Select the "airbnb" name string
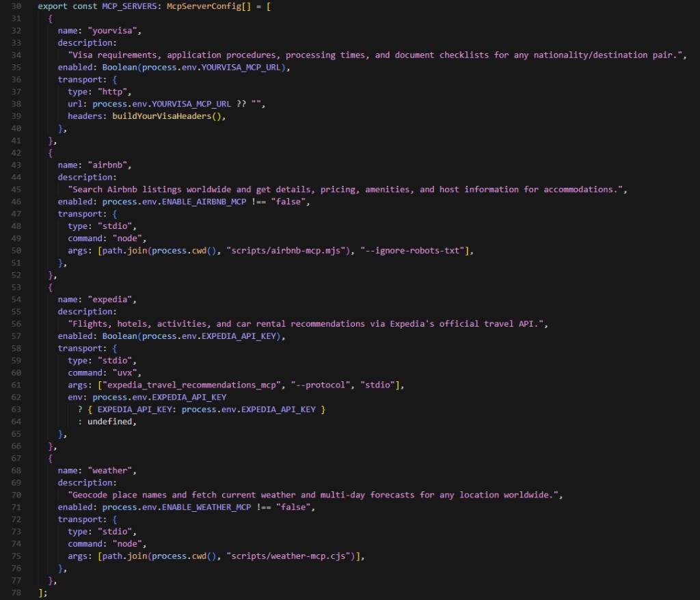 click(107, 165)
